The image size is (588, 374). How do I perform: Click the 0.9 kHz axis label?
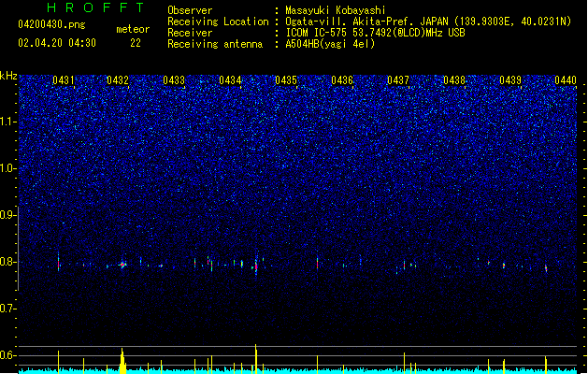pyautogui.click(x=8, y=215)
